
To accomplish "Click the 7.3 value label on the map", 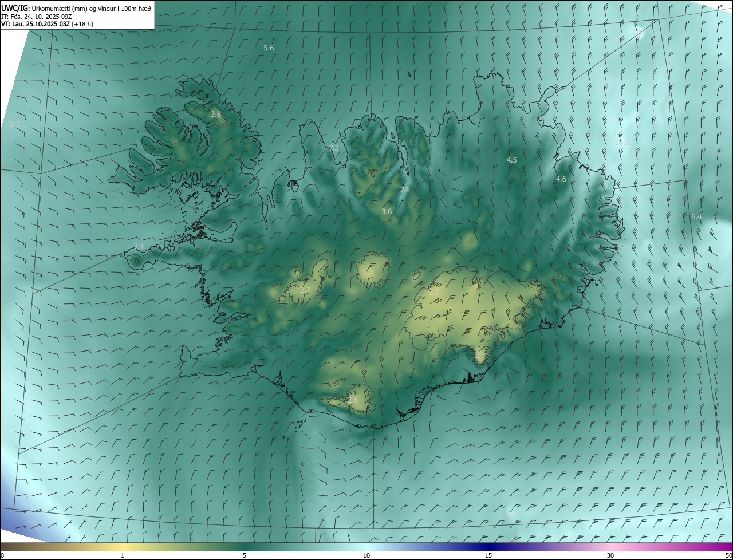I will (x=334, y=148).
